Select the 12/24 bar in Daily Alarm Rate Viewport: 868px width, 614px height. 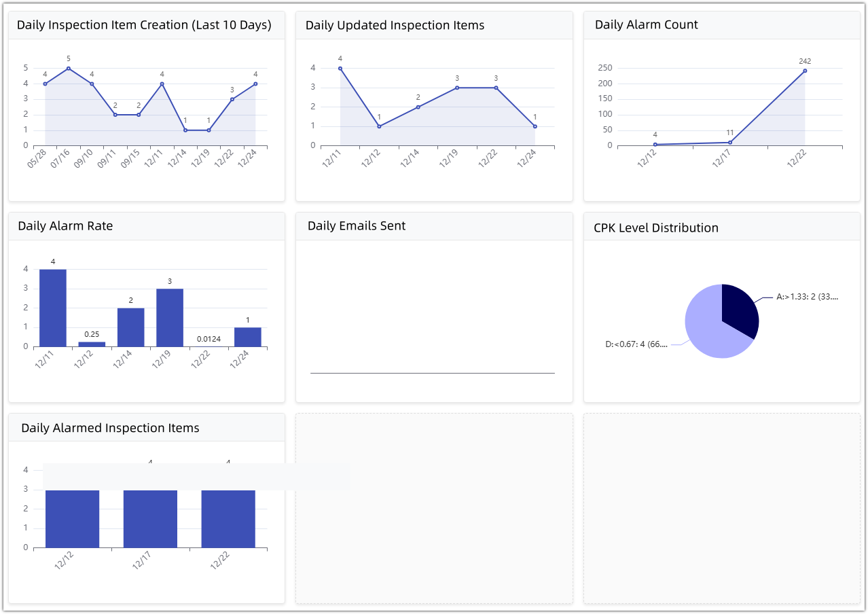click(x=248, y=338)
